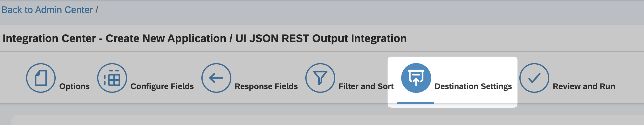The image size is (644, 125).
Task: Click the breadcrumb slash separator
Action: point(97,10)
